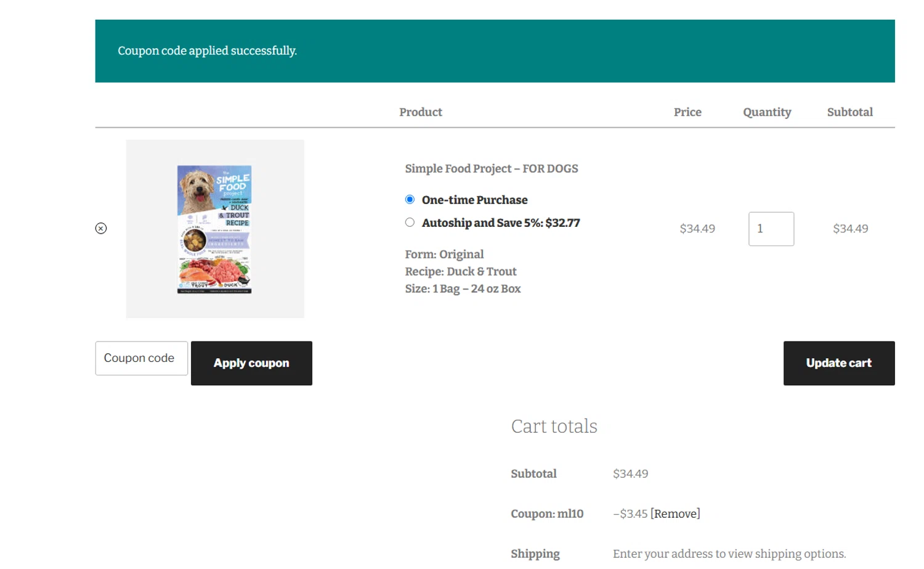This screenshot has height=569, width=924.
Task: Click 'Size: 1 Bag – 24 oz Box' text
Action: coord(463,289)
